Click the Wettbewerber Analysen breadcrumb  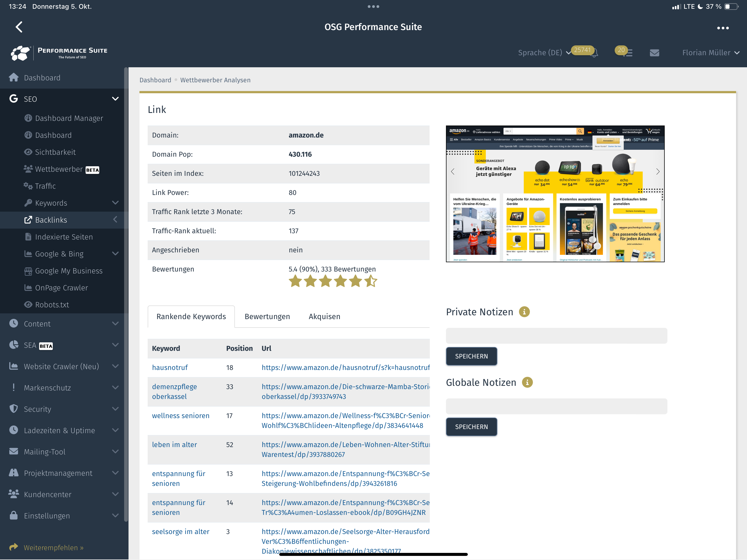[215, 80]
